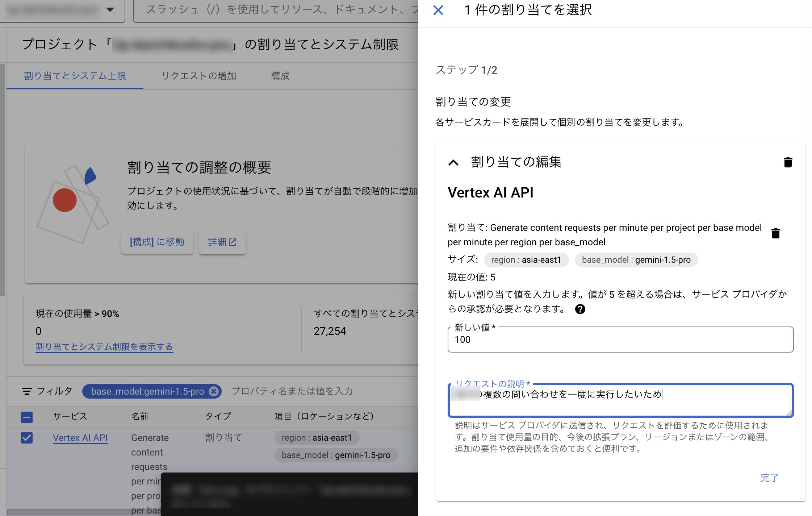
Task: Switch to リクエストの増加 tab
Action: coord(198,76)
